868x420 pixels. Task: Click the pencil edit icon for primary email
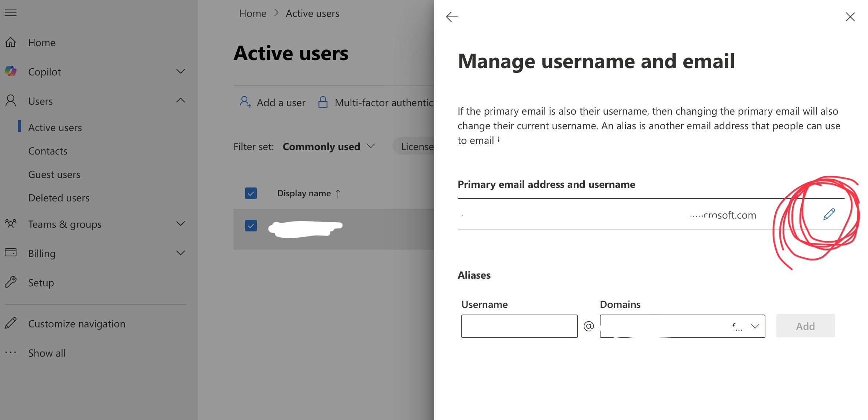pyautogui.click(x=829, y=214)
